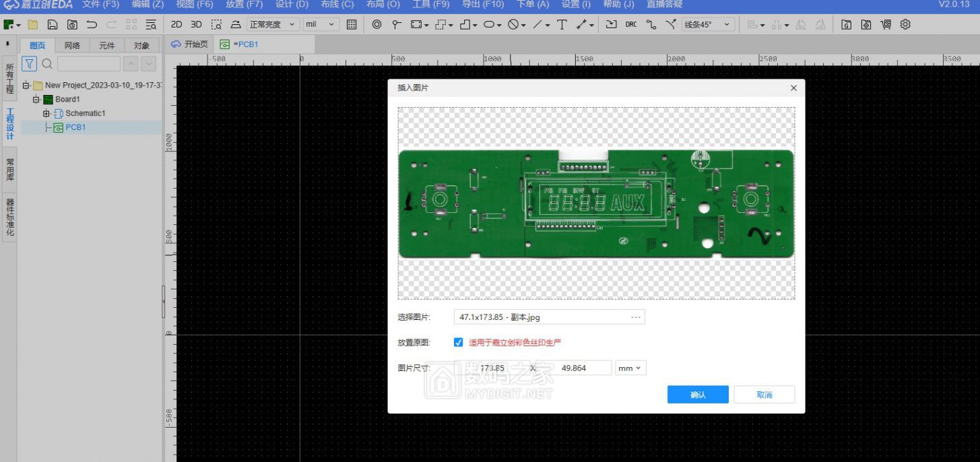The image size is (980, 462).
Task: Click the image height field 49.864
Action: [573, 368]
